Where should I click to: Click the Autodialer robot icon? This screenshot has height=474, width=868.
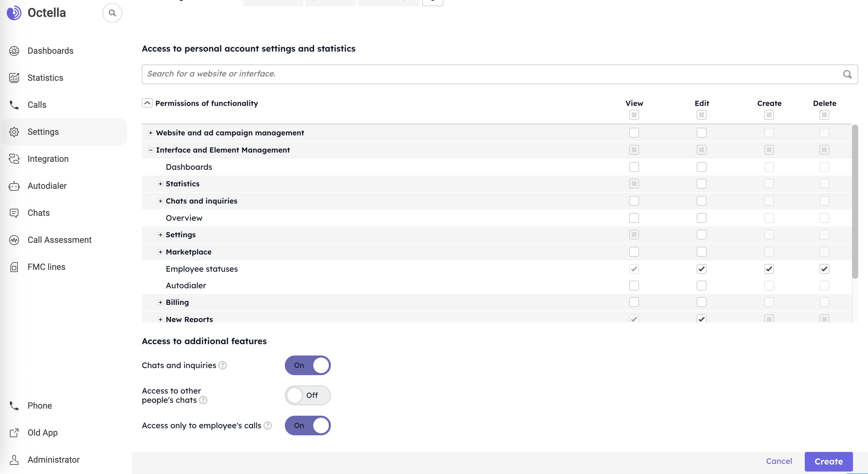[14, 186]
